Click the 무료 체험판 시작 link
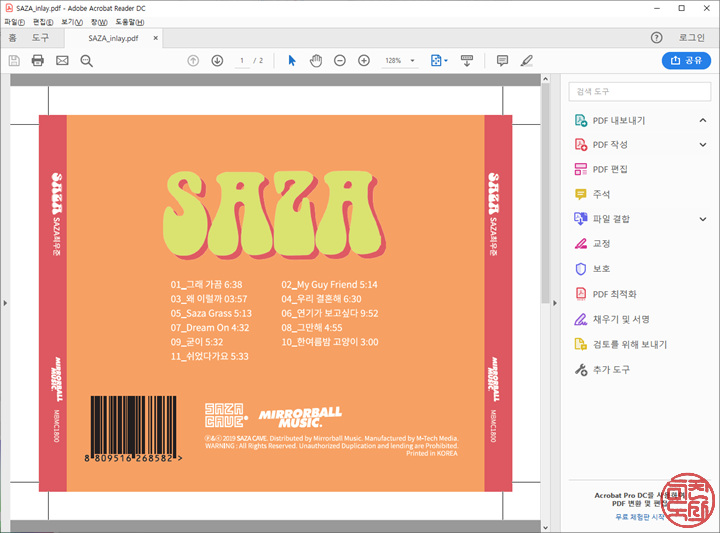 pos(640,517)
